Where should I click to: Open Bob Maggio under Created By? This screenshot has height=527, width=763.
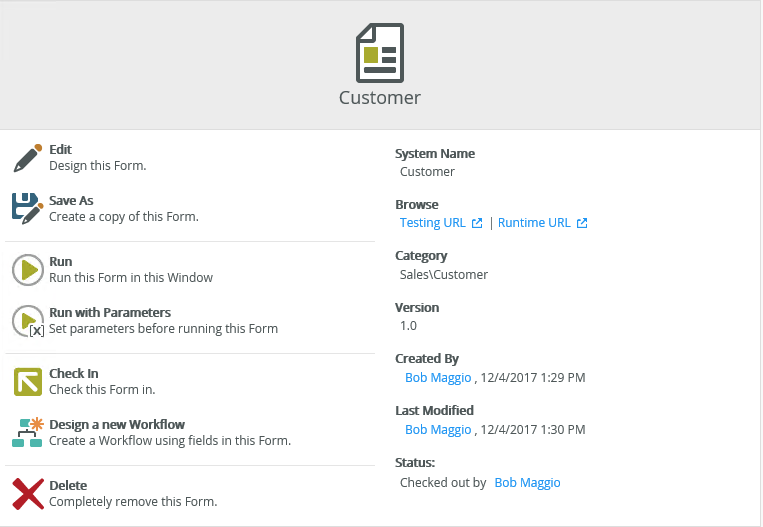(438, 378)
